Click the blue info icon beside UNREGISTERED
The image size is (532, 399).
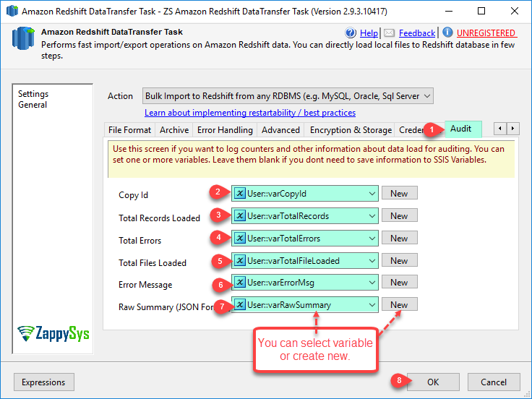point(447,33)
